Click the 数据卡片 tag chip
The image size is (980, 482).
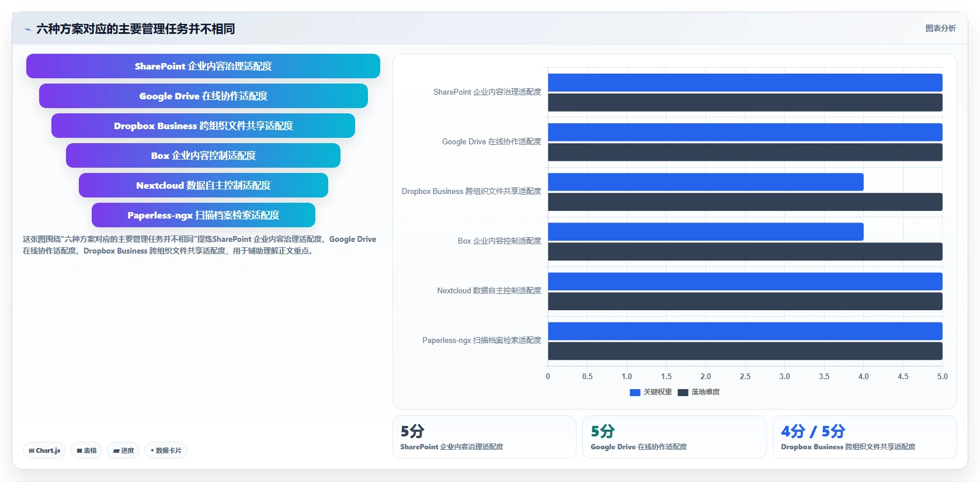click(166, 450)
